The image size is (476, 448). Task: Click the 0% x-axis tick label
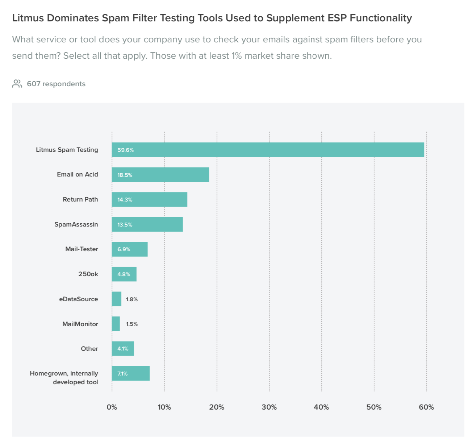[112, 407]
